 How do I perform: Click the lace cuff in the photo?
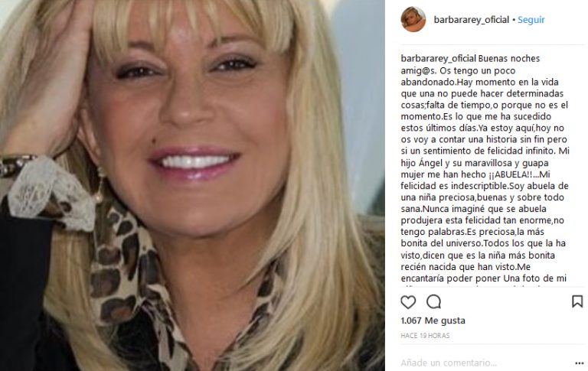click(51, 193)
